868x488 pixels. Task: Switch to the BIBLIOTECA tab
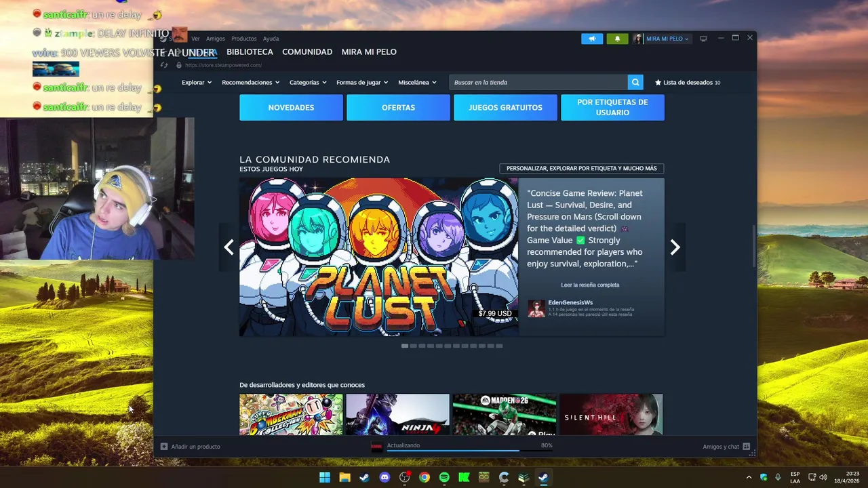click(250, 52)
